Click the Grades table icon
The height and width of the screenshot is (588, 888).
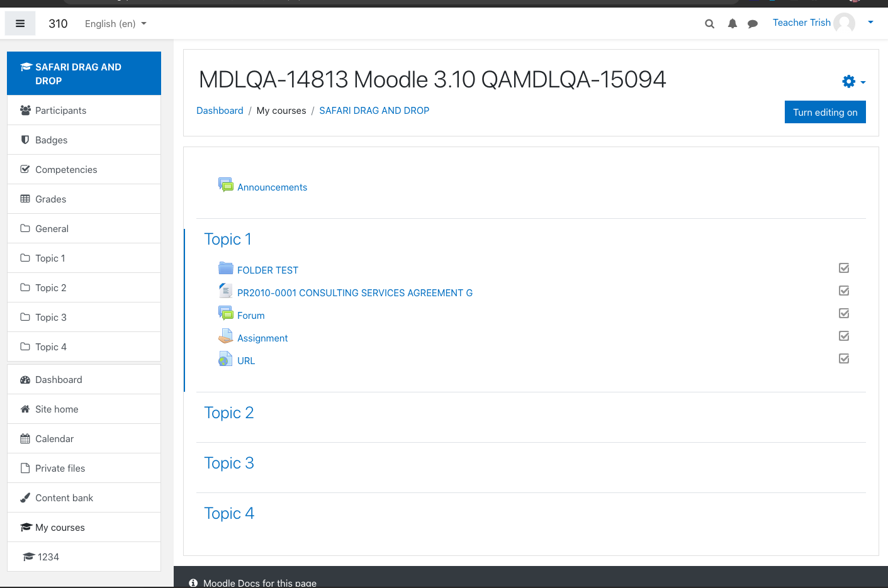point(25,199)
